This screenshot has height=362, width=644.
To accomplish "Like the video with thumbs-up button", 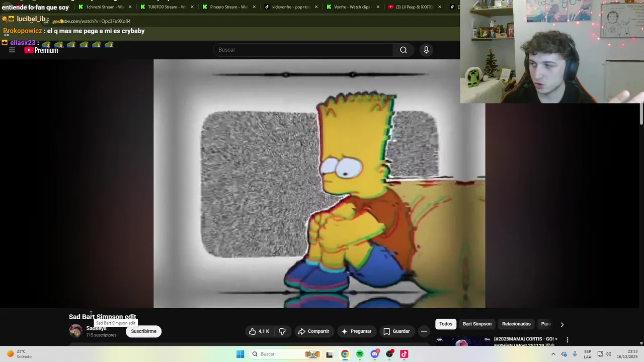I will pyautogui.click(x=259, y=331).
